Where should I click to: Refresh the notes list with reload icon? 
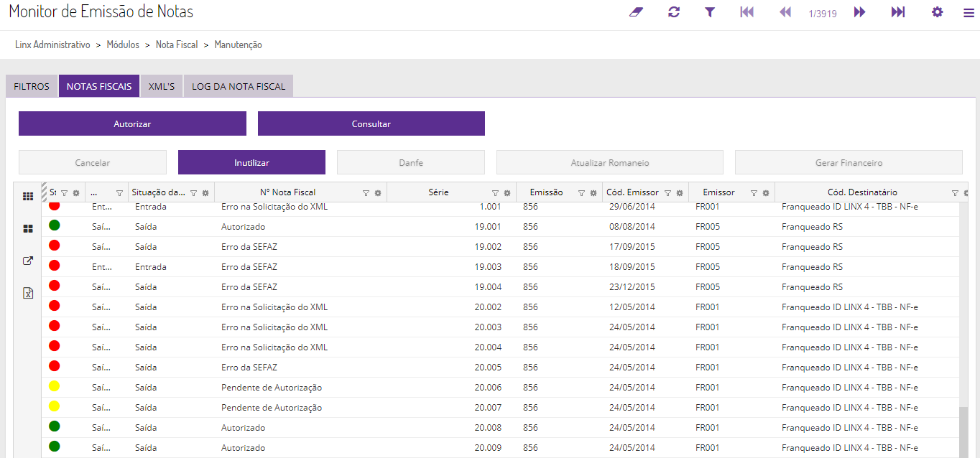(674, 12)
